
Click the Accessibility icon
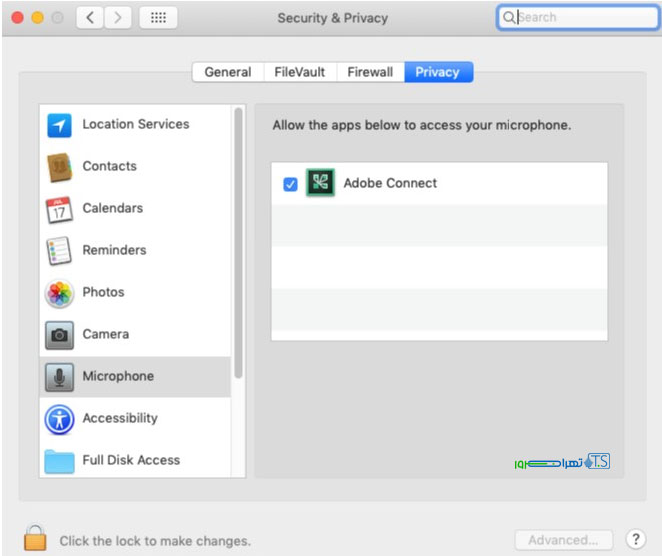(x=60, y=419)
